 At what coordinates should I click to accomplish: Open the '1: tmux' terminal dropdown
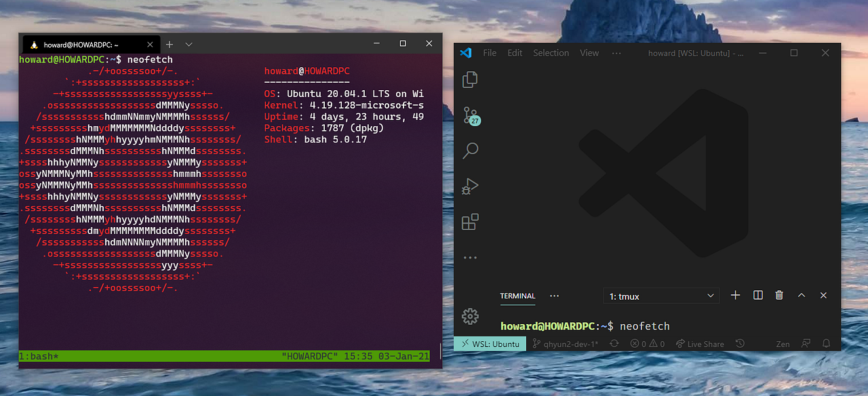660,296
